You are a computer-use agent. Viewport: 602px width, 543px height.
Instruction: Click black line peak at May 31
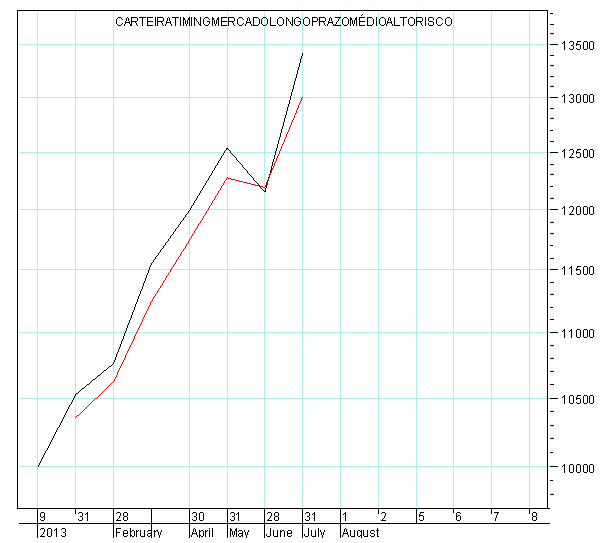coord(227,148)
